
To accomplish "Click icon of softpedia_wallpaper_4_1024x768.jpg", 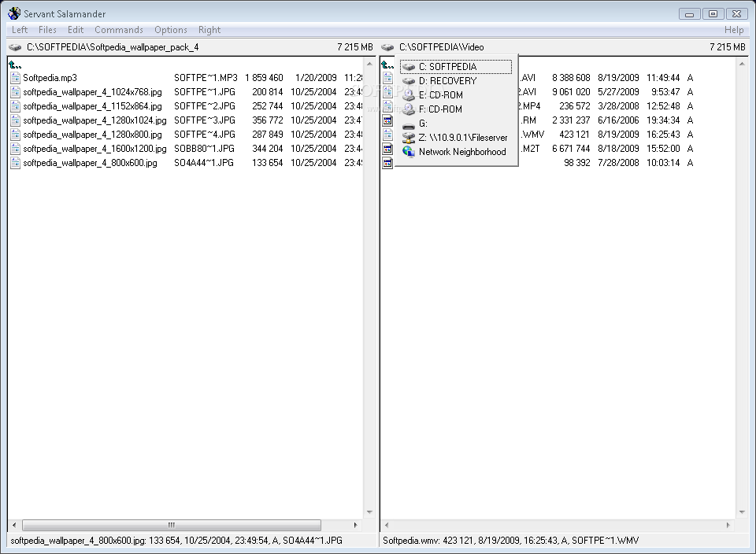I will 15,92.
